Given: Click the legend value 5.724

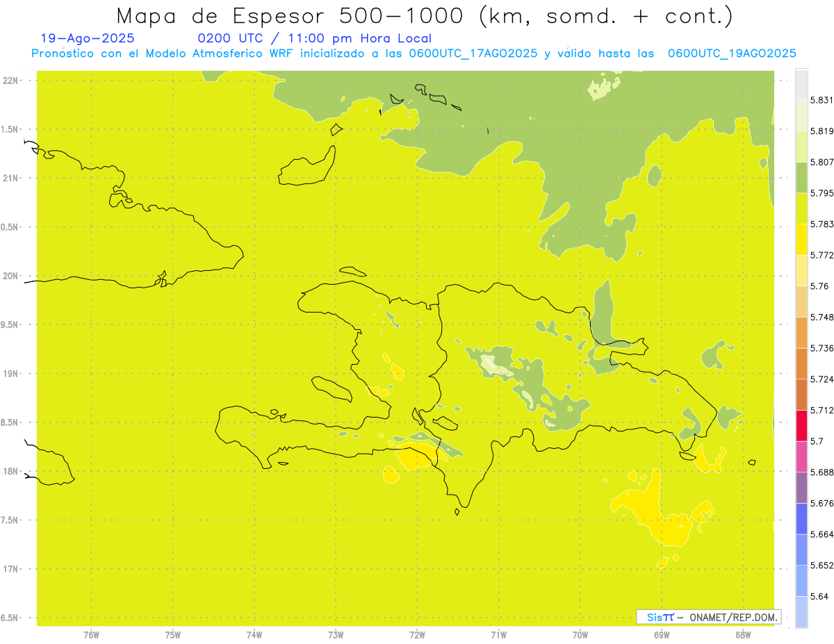Looking at the screenshot, I should [x=821, y=379].
